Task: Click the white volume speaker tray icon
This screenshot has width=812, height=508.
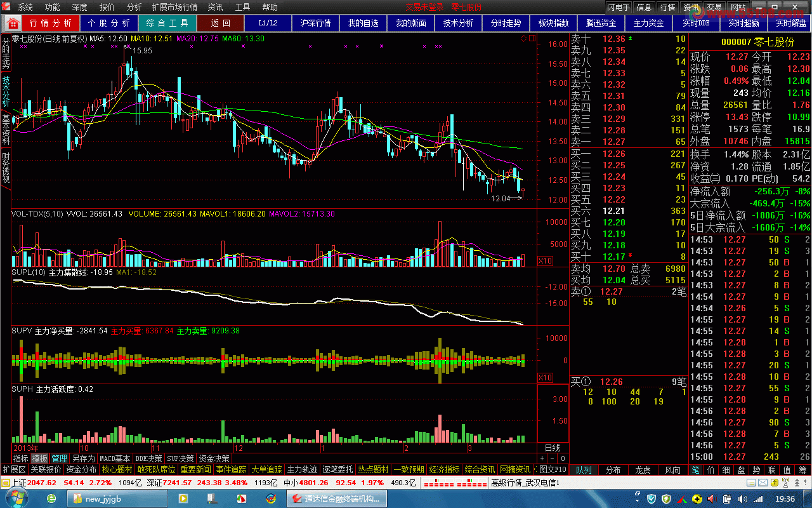Action: point(742,498)
